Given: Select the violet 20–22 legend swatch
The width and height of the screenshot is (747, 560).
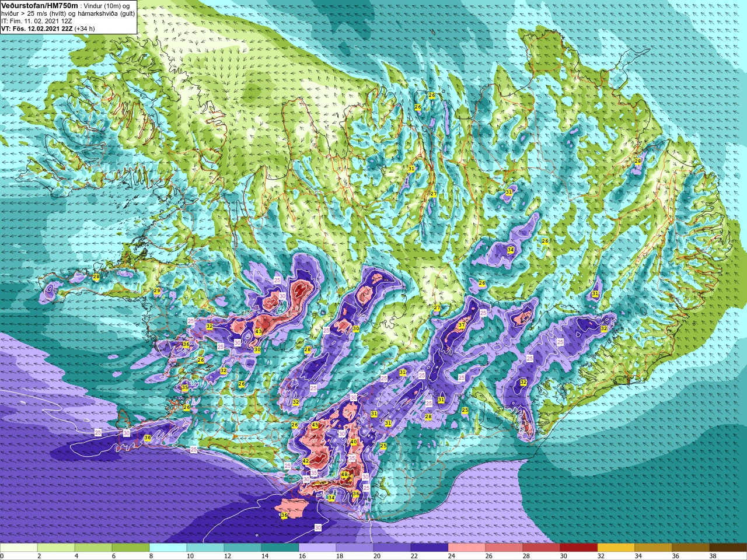Looking at the screenshot, I should coord(392,548).
